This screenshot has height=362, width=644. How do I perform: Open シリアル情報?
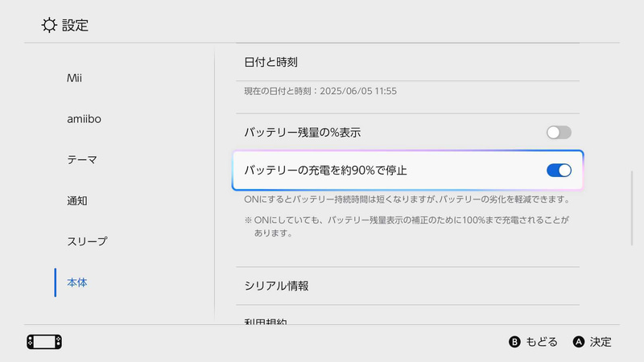277,286
